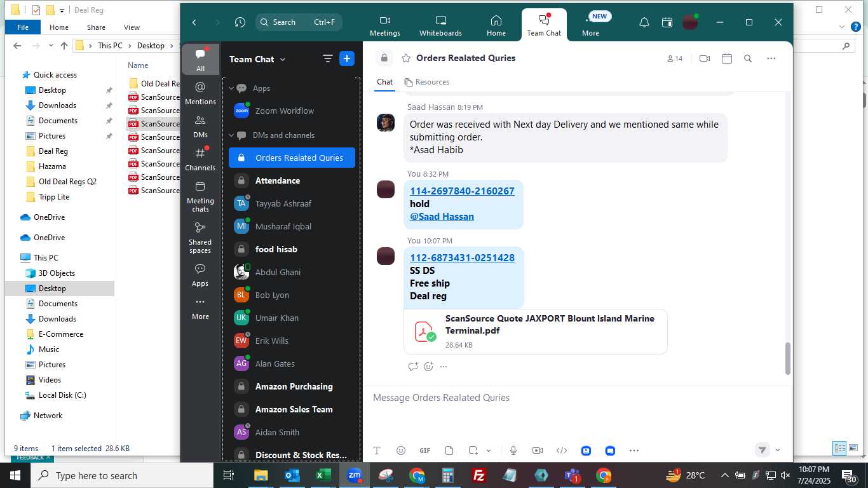
Task: Record an audio message
Action: tap(513, 451)
